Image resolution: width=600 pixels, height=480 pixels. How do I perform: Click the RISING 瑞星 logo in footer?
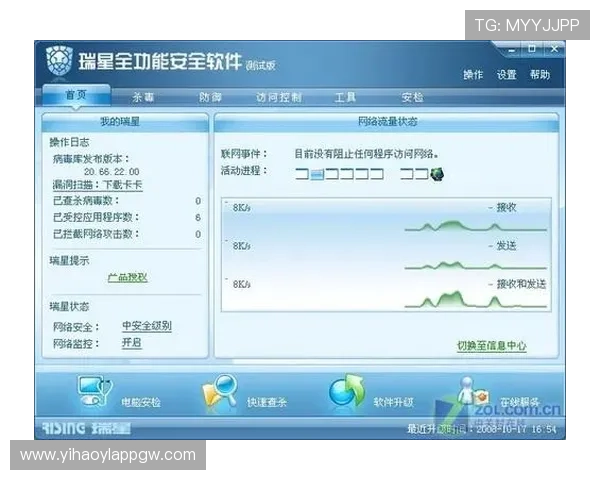pos(86,428)
